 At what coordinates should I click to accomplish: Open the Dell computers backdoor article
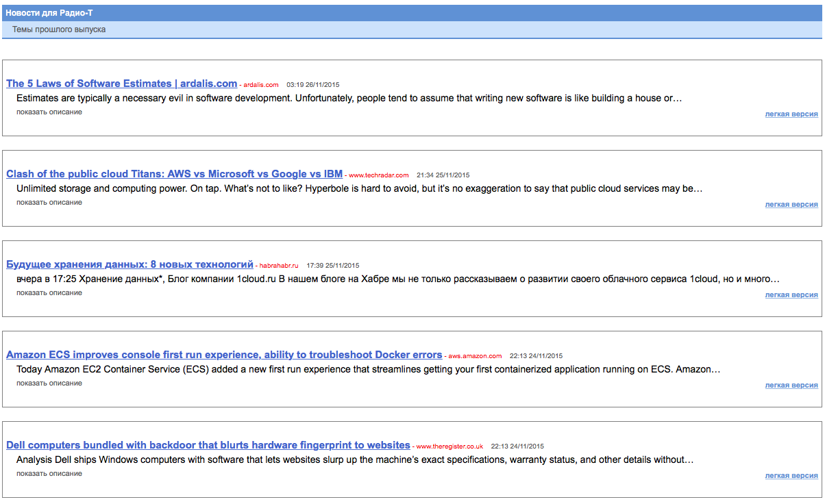click(208, 445)
